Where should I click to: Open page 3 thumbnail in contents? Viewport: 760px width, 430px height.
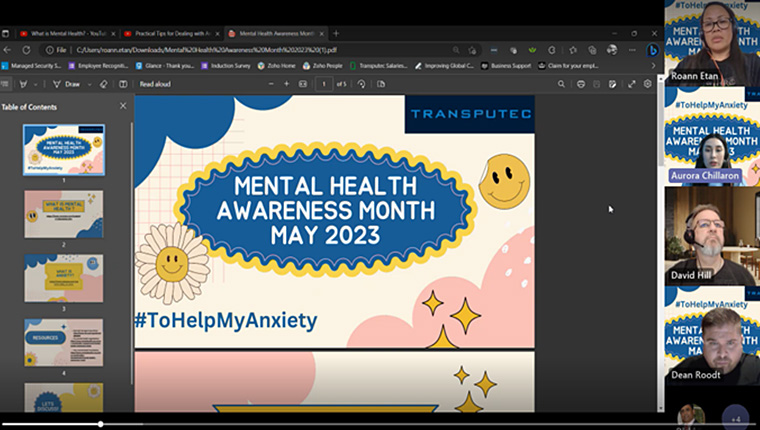(63, 277)
